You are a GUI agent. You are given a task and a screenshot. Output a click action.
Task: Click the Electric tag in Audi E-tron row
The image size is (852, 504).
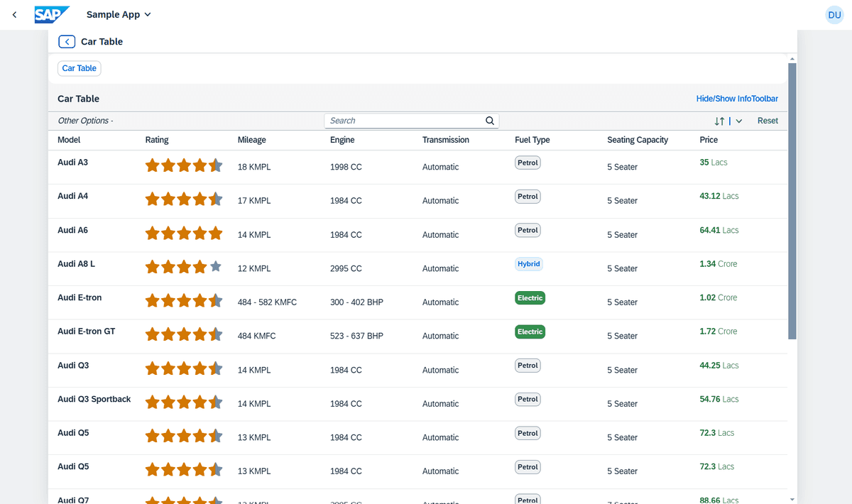coord(530,298)
